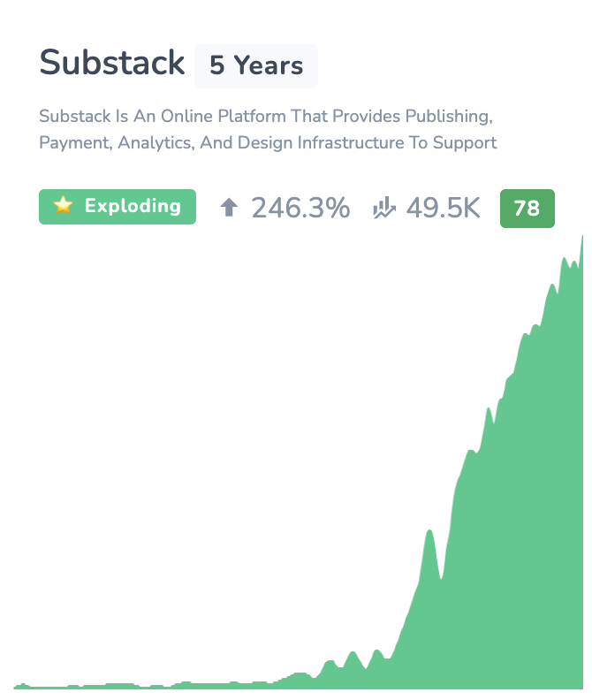Click the Exploding status badge
592x700 pixels.
(x=118, y=207)
